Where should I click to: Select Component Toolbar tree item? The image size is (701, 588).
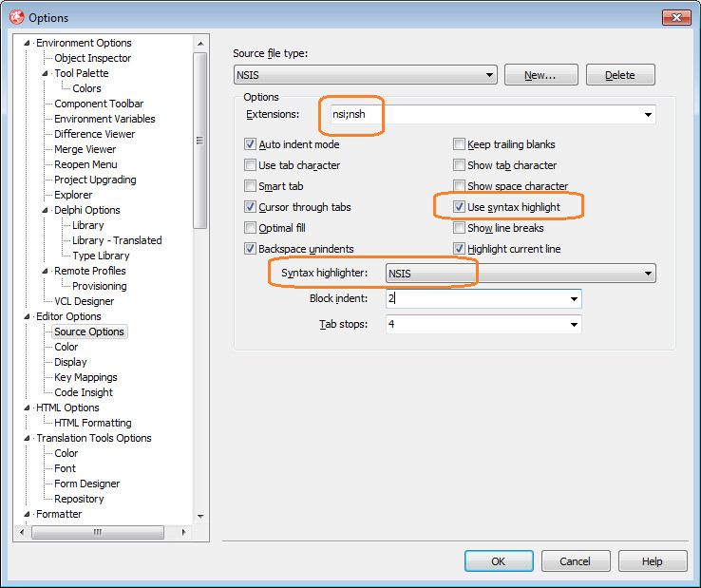[x=99, y=104]
